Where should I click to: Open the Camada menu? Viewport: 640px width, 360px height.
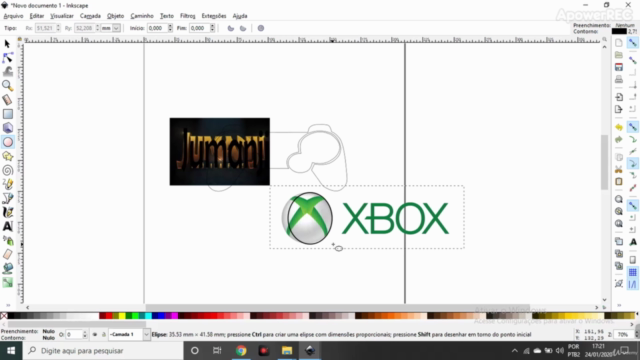[x=90, y=16]
